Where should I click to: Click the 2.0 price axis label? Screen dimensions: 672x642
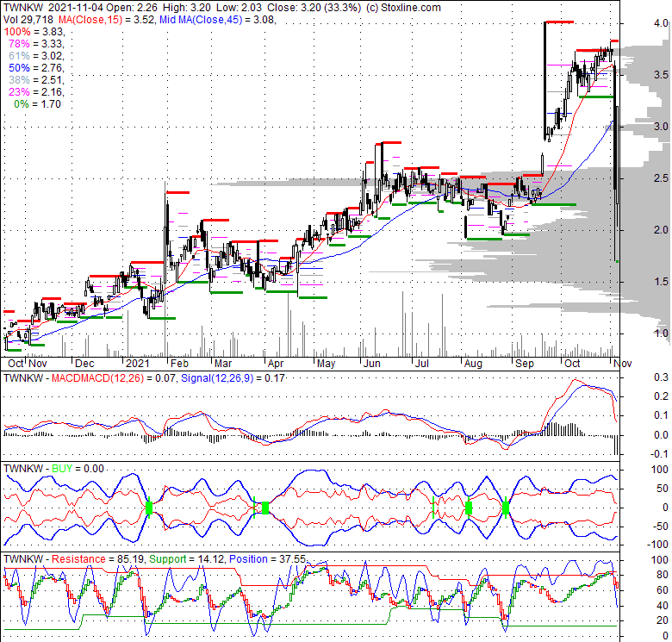[661, 230]
